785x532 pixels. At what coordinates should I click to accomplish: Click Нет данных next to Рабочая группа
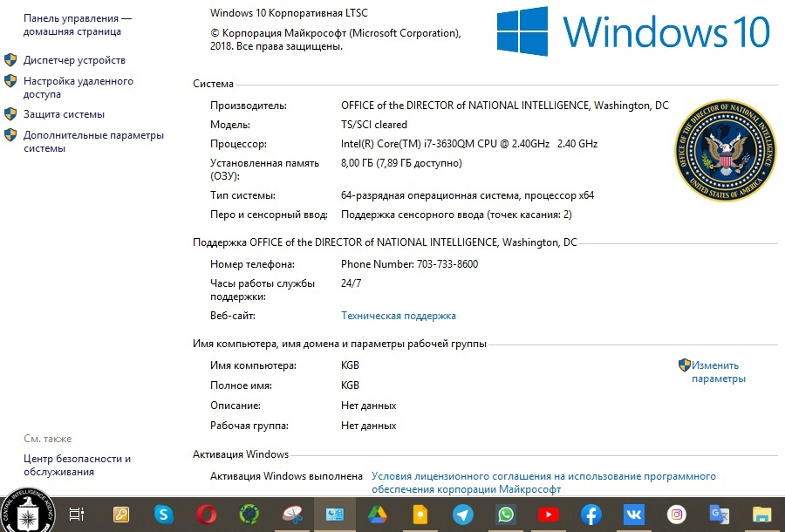[x=368, y=426]
